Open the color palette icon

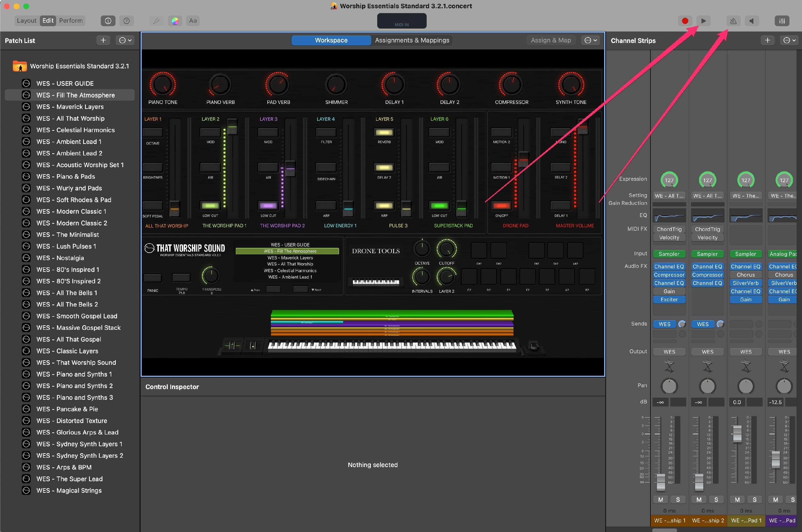(175, 21)
